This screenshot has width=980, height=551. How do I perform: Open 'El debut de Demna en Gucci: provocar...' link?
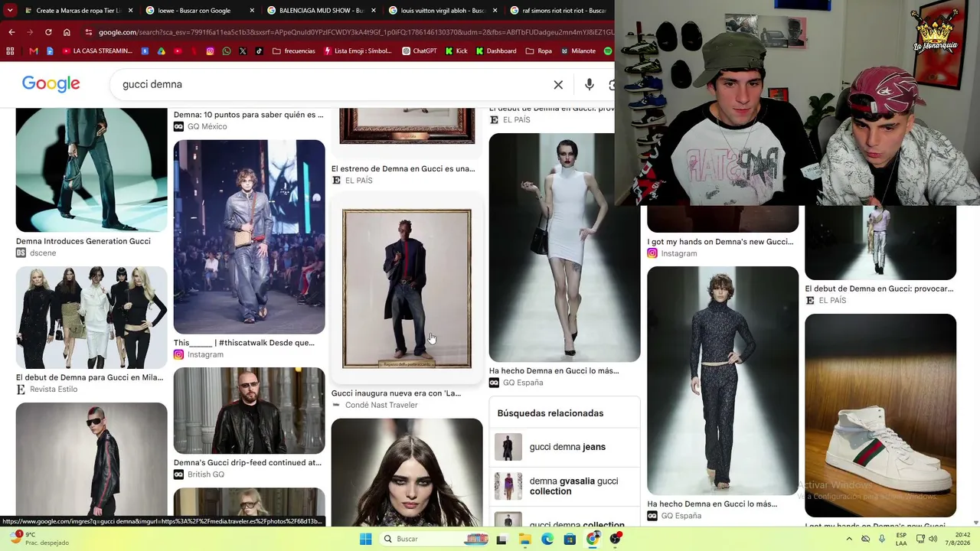pyautogui.click(x=879, y=289)
